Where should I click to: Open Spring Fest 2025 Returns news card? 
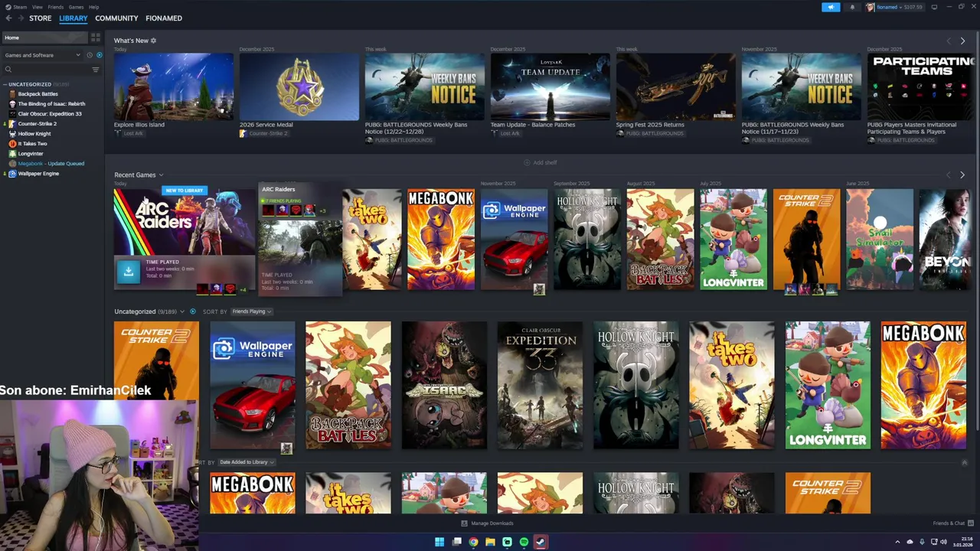(x=676, y=86)
